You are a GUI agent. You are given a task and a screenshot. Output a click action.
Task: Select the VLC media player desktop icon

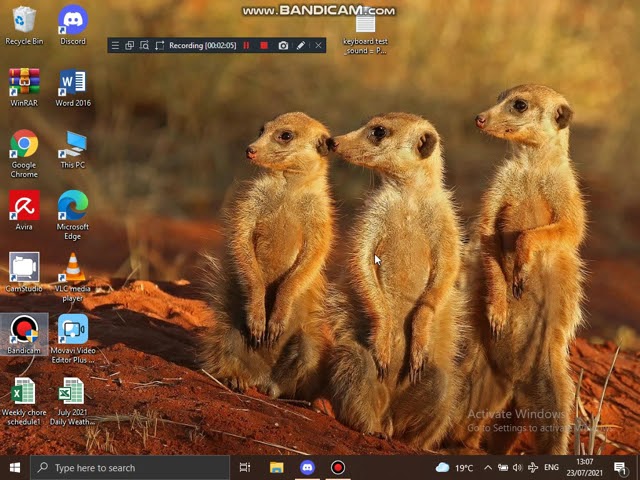73,278
